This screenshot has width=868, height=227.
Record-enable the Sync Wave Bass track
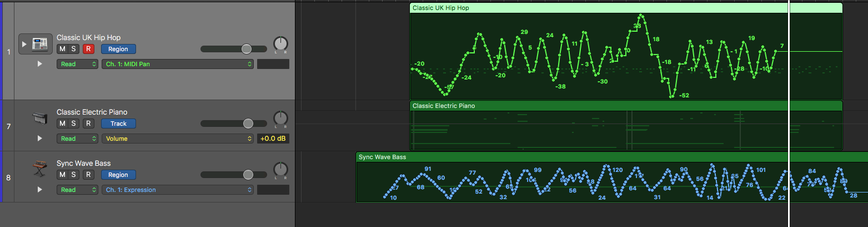[88, 175]
